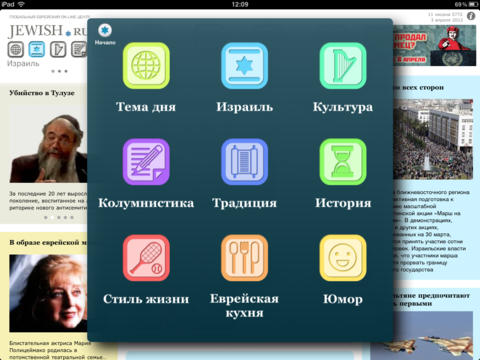Select the highlighted Israel toolbar icon under logo
Viewport: 480px width, 360px height.
point(37,49)
